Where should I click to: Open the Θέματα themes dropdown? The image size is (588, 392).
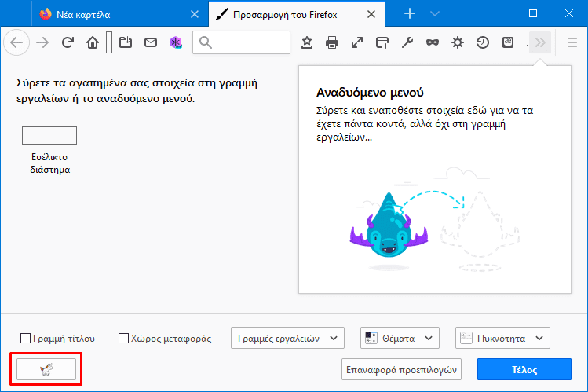pos(400,338)
